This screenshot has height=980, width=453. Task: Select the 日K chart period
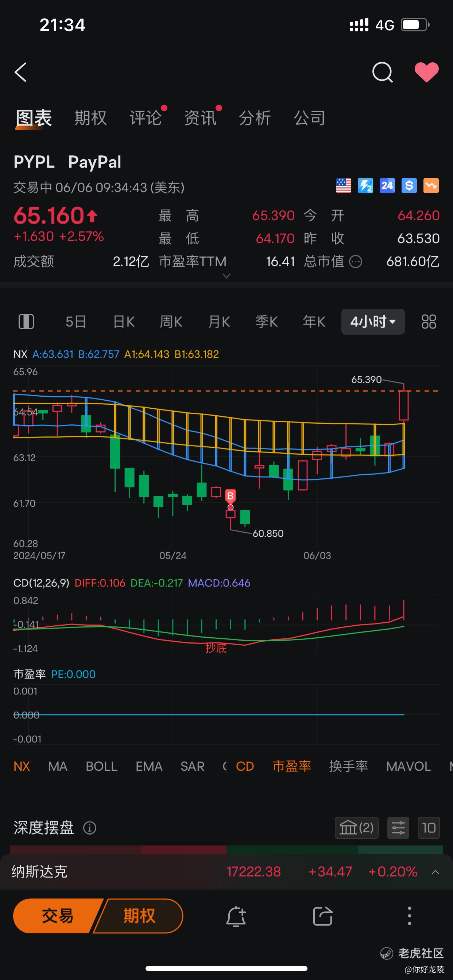pos(124,322)
